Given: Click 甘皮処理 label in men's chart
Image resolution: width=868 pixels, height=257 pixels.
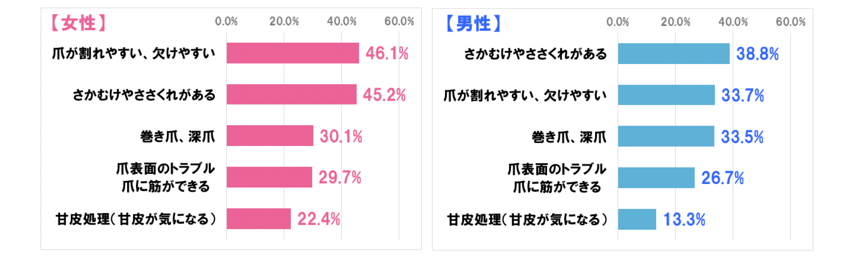Looking at the screenshot, I should 527,220.
